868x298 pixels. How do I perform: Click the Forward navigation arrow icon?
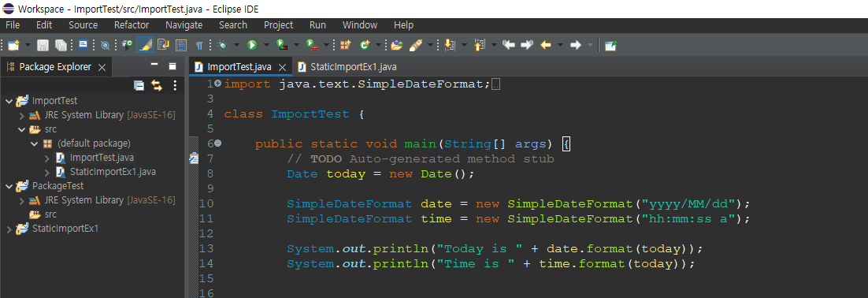(x=576, y=46)
